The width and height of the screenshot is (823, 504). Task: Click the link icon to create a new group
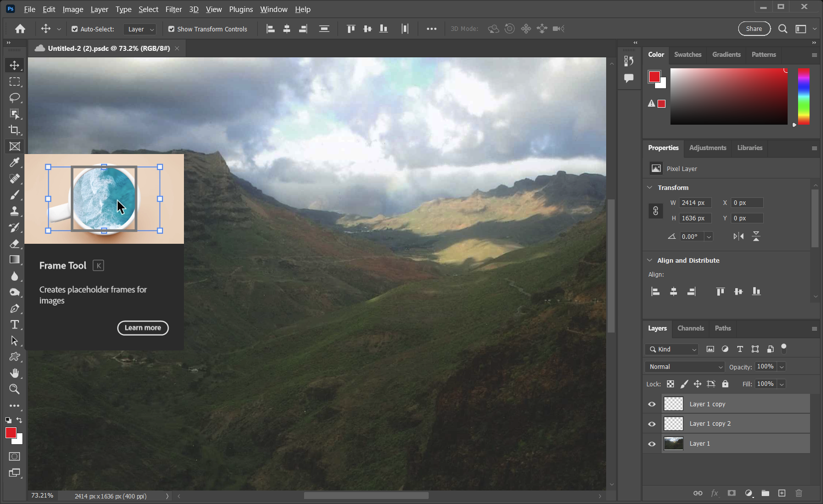(698, 493)
